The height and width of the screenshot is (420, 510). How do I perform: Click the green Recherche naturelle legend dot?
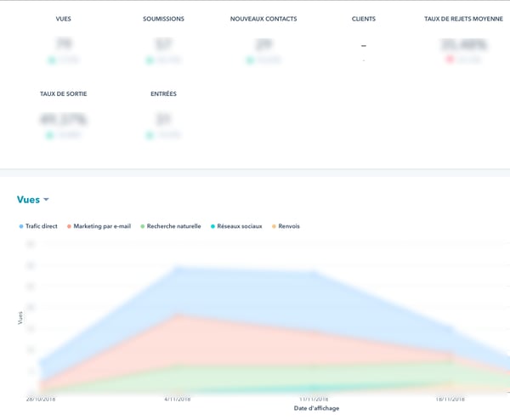(142, 226)
